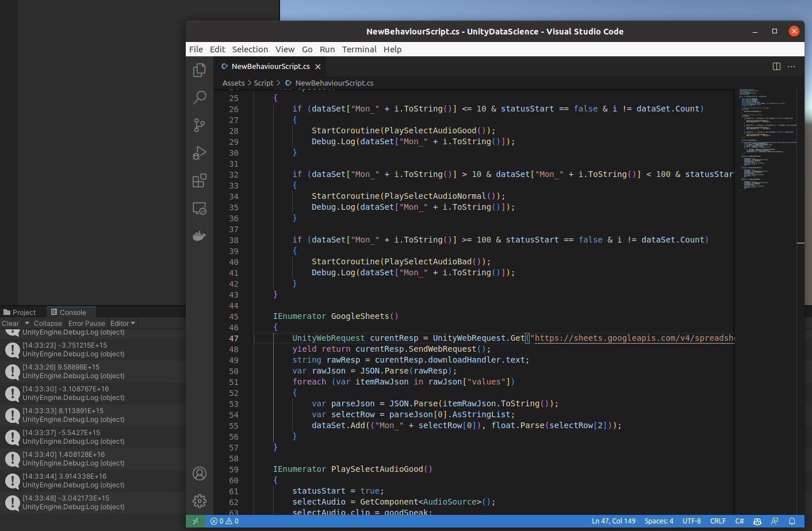812x531 pixels.
Task: Change encoding via UTF-8 indicator
Action: 692,521
